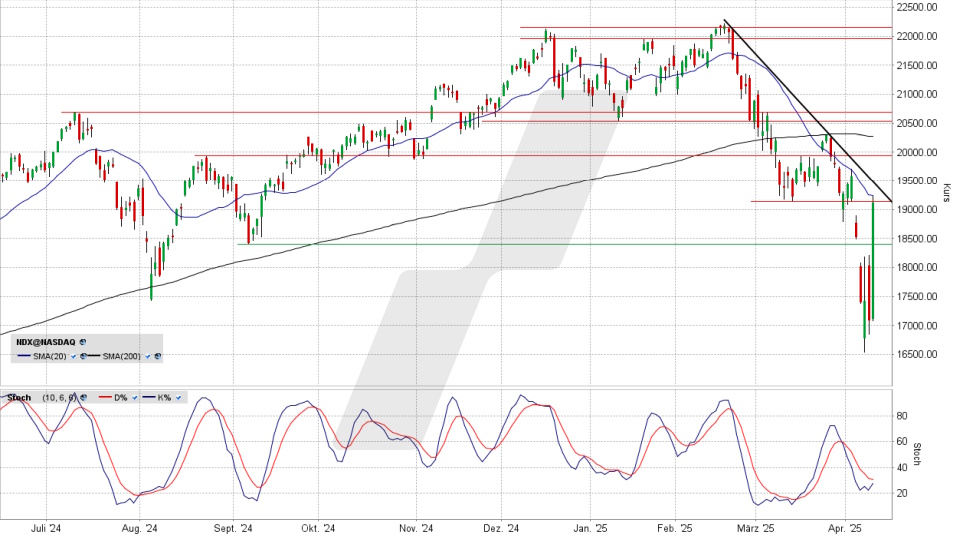Click the 20000.00 price axis label
Screen dimensions: 960x540
tap(917, 152)
